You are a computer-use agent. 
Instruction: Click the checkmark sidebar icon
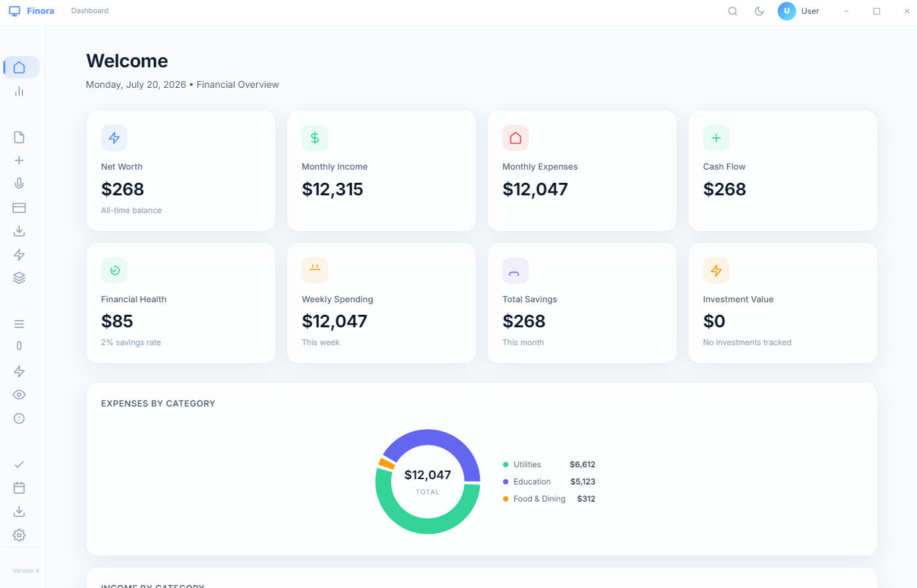(19, 465)
